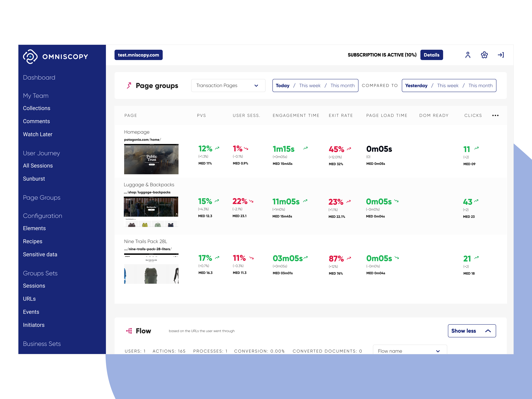Sort by the PAGE LOAD TIME column header

tap(386, 115)
